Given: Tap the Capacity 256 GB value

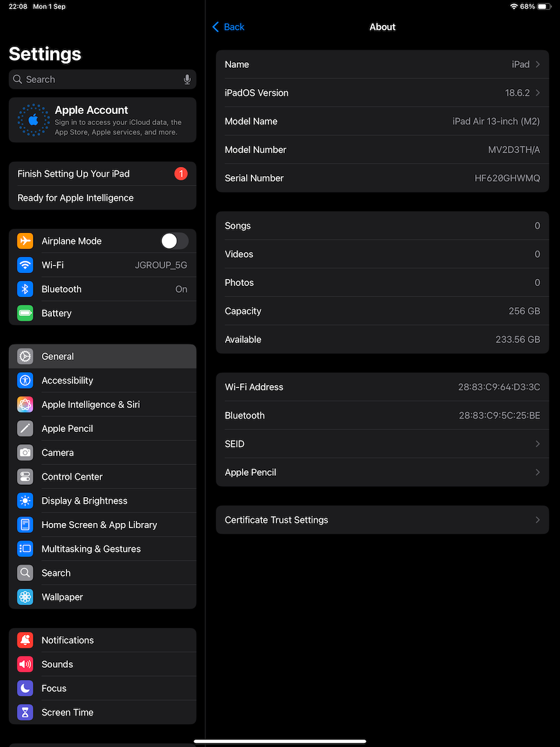Looking at the screenshot, I should [524, 311].
